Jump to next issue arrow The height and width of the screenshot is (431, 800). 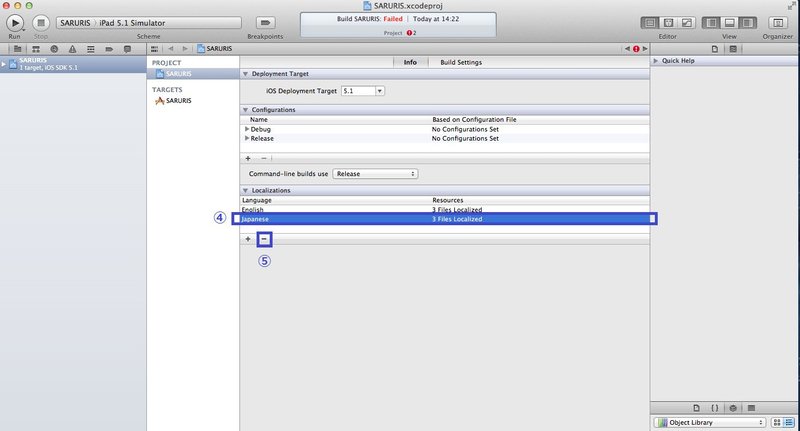645,49
